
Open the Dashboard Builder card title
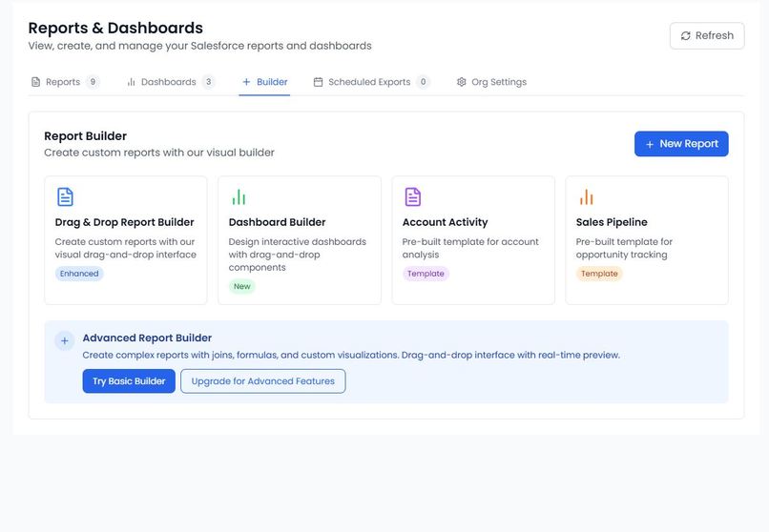(277, 222)
